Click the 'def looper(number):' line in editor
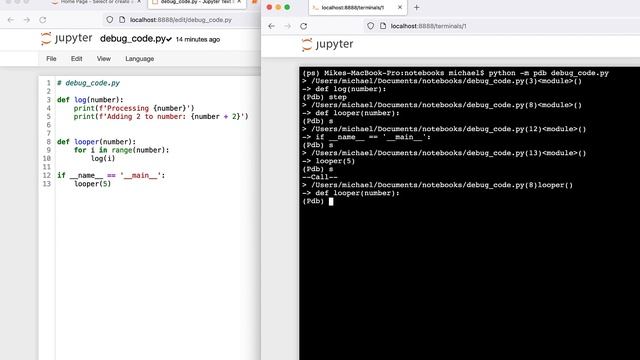640x360 pixels. tap(96, 142)
